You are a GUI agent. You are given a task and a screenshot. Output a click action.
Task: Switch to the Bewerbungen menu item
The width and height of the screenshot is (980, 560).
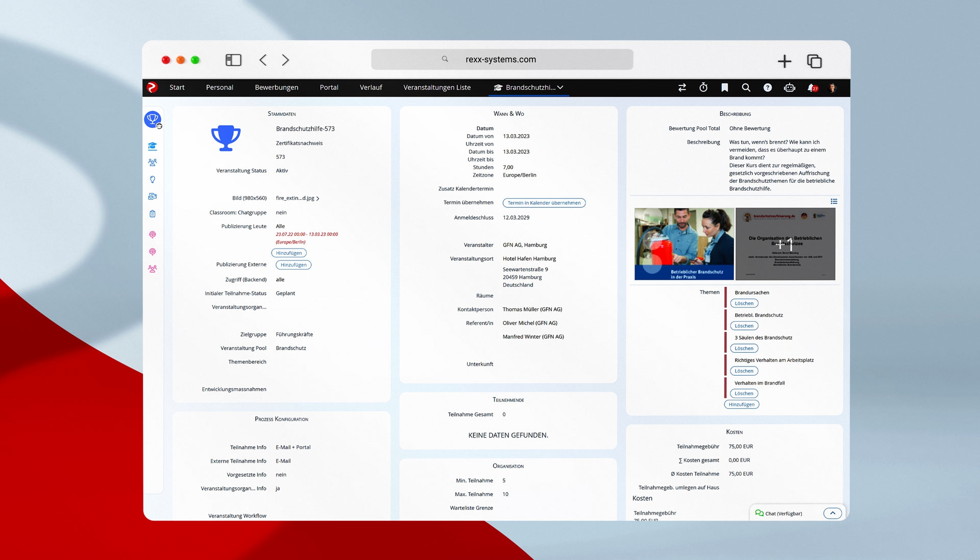pos(276,87)
